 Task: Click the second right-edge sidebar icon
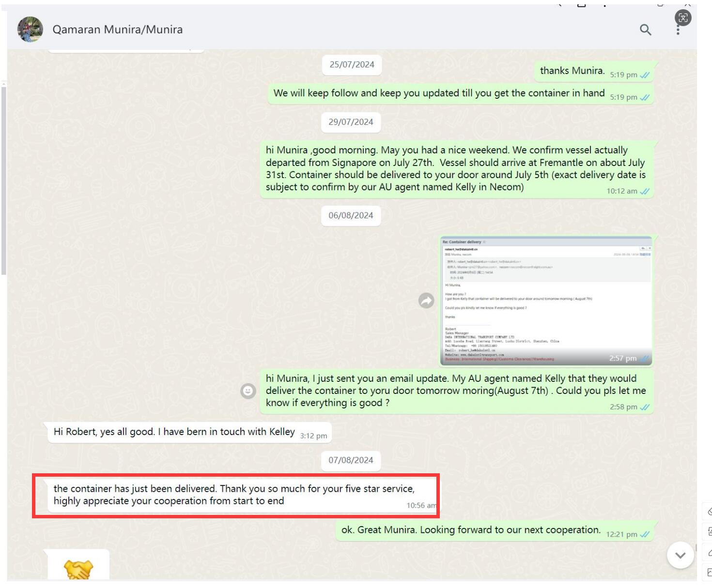click(708, 532)
